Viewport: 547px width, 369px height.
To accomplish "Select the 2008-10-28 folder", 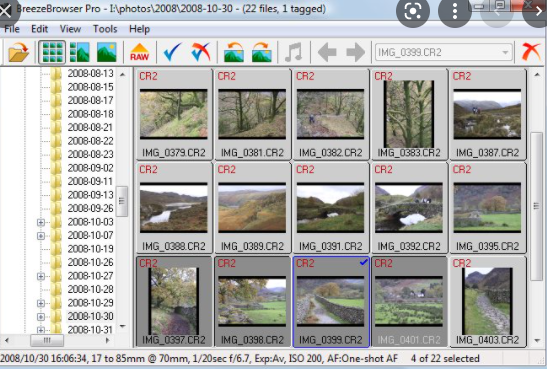I will (90, 289).
